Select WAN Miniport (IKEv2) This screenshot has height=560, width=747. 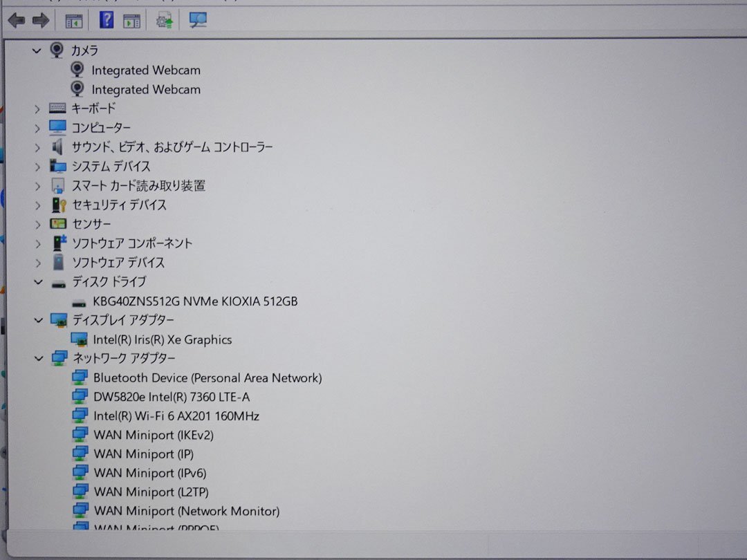click(154, 436)
